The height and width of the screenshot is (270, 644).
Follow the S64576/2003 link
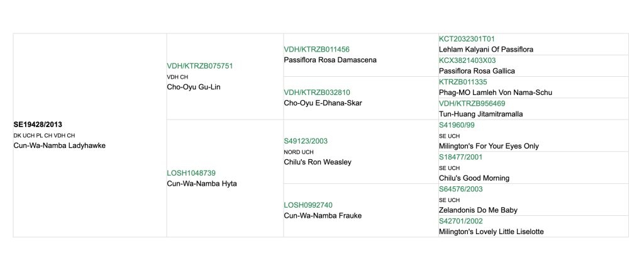pyautogui.click(x=460, y=189)
